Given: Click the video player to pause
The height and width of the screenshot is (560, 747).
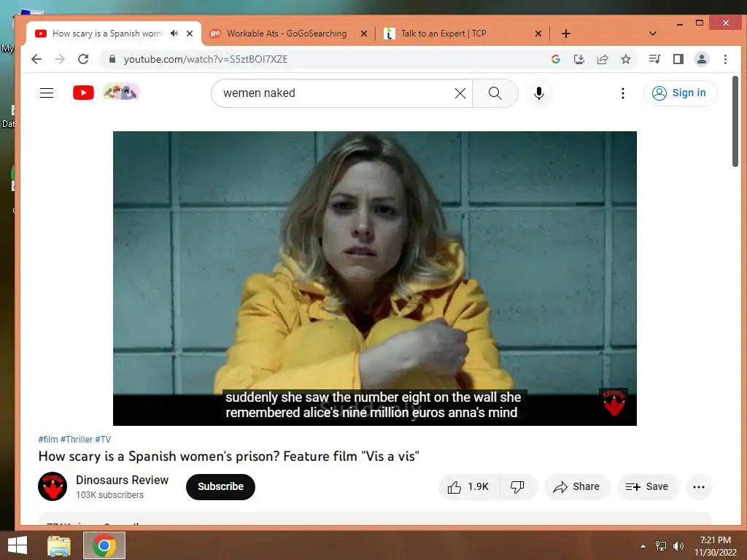Looking at the screenshot, I should coord(374,278).
